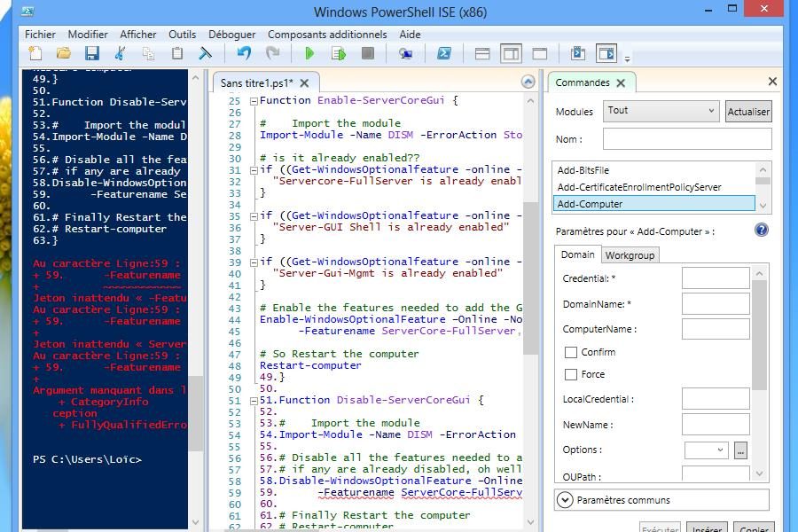Expand the Paramètres communs section
Viewport: 798px width, 532px height.
566,500
